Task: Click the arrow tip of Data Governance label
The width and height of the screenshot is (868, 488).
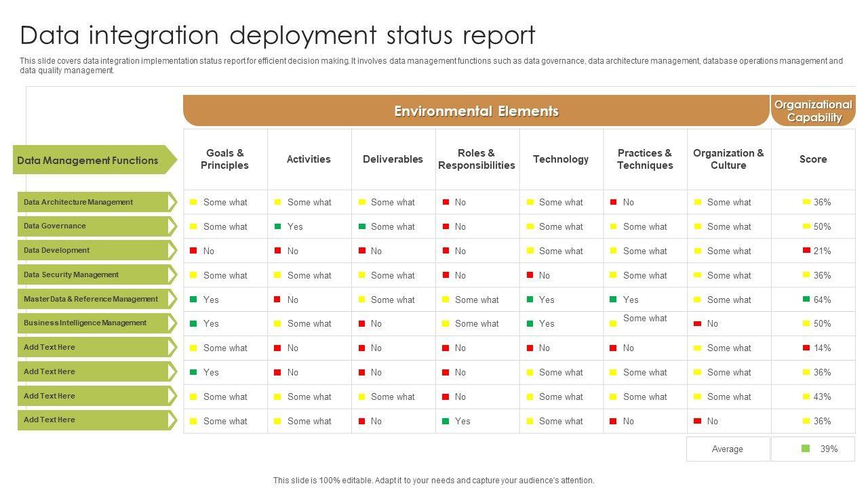Action: pos(173,226)
